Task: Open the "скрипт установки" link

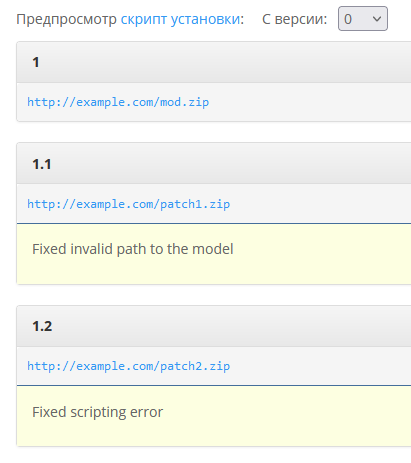Action: [x=180, y=19]
